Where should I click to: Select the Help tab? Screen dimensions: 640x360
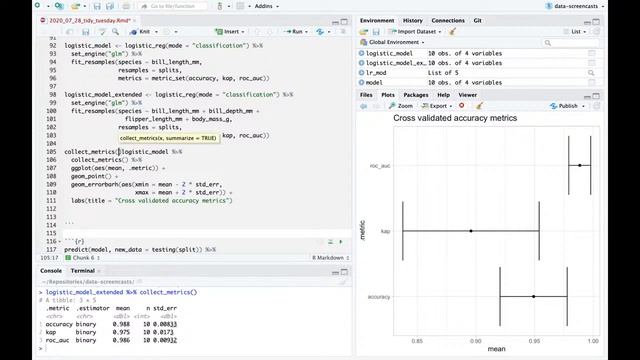444,95
